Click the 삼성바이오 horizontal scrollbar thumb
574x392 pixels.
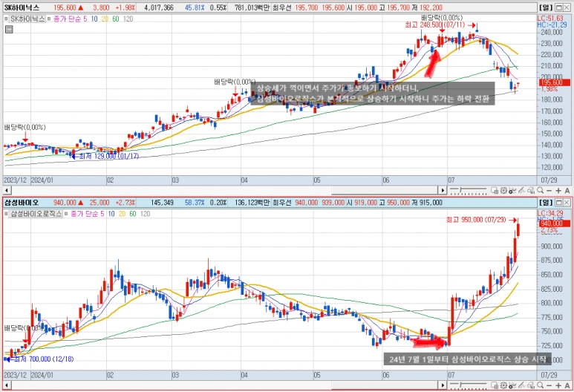[385, 385]
